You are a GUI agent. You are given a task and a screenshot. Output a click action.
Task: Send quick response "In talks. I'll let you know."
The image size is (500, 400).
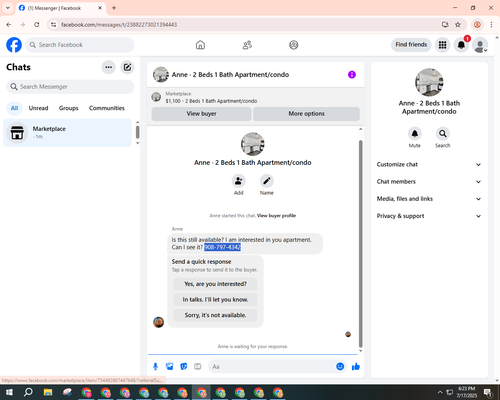(215, 300)
